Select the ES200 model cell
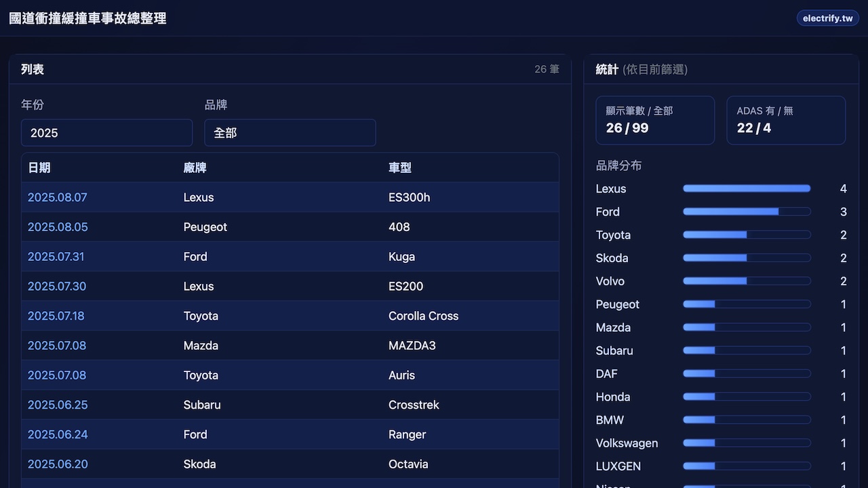Image resolution: width=868 pixels, height=488 pixels. point(406,287)
